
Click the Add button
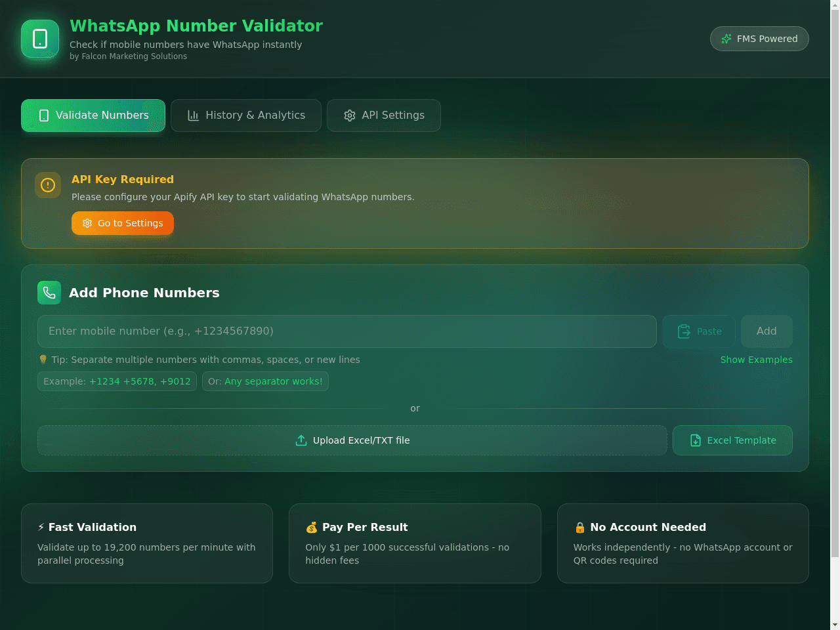point(766,331)
